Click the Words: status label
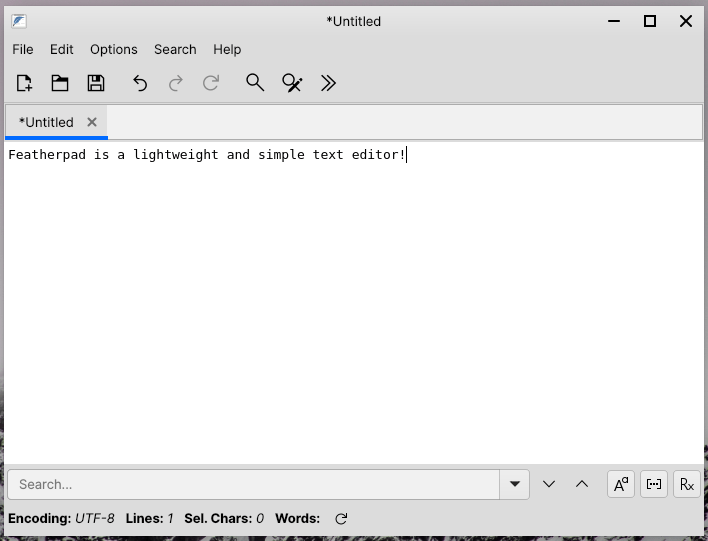 298,518
